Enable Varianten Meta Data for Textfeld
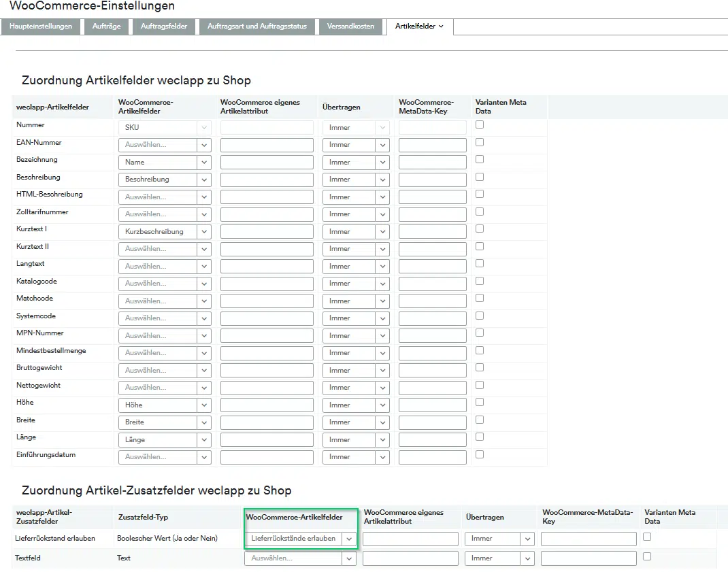 (647, 556)
